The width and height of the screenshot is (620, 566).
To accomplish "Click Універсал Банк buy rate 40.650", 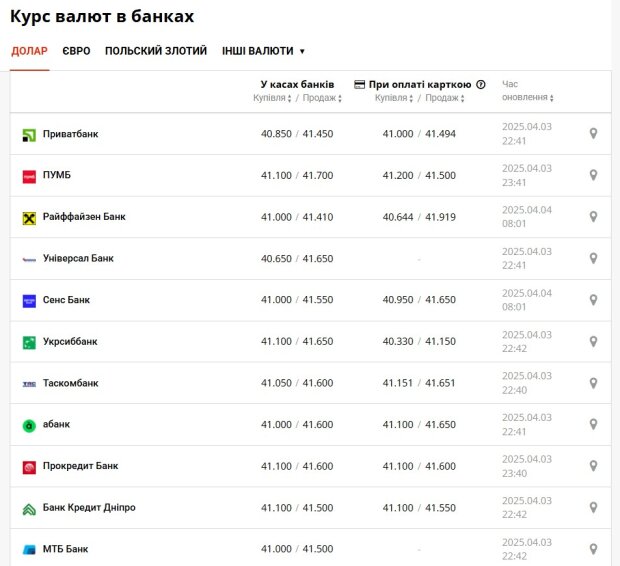I will 276,259.
